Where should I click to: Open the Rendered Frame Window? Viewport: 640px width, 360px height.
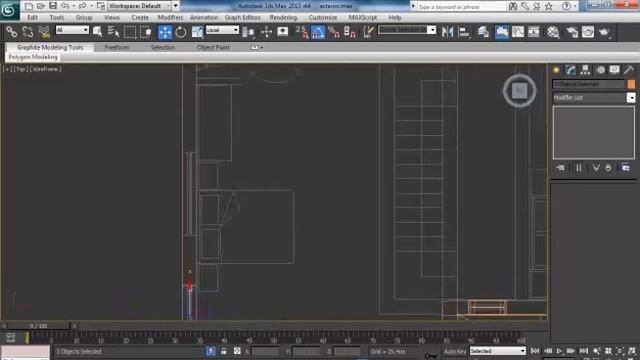pos(588,32)
